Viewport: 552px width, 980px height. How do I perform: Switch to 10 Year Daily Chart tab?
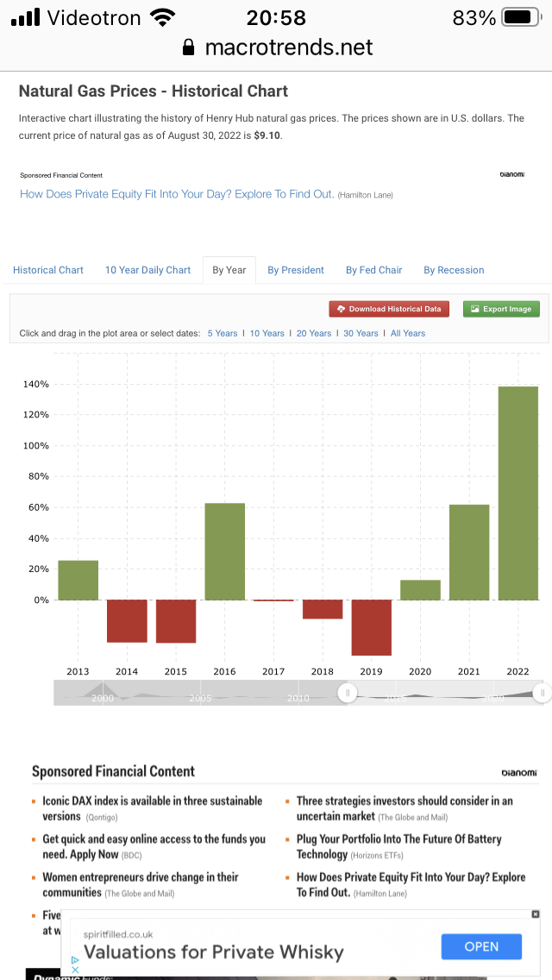(x=147, y=270)
